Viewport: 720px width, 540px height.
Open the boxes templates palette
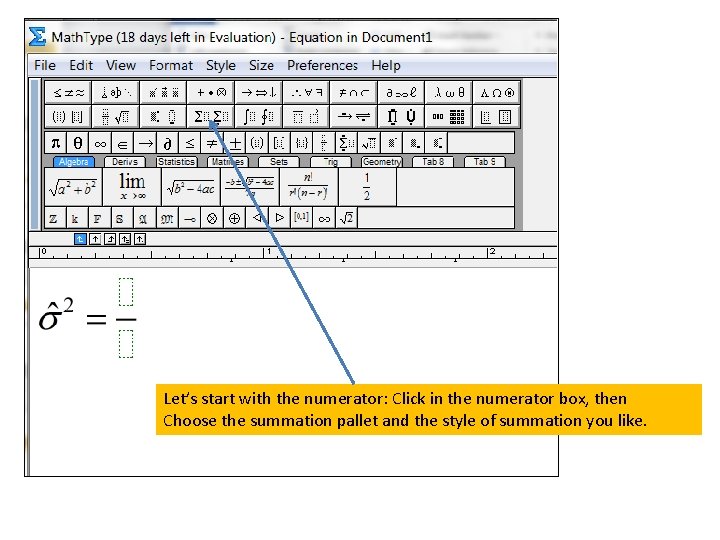(497, 117)
